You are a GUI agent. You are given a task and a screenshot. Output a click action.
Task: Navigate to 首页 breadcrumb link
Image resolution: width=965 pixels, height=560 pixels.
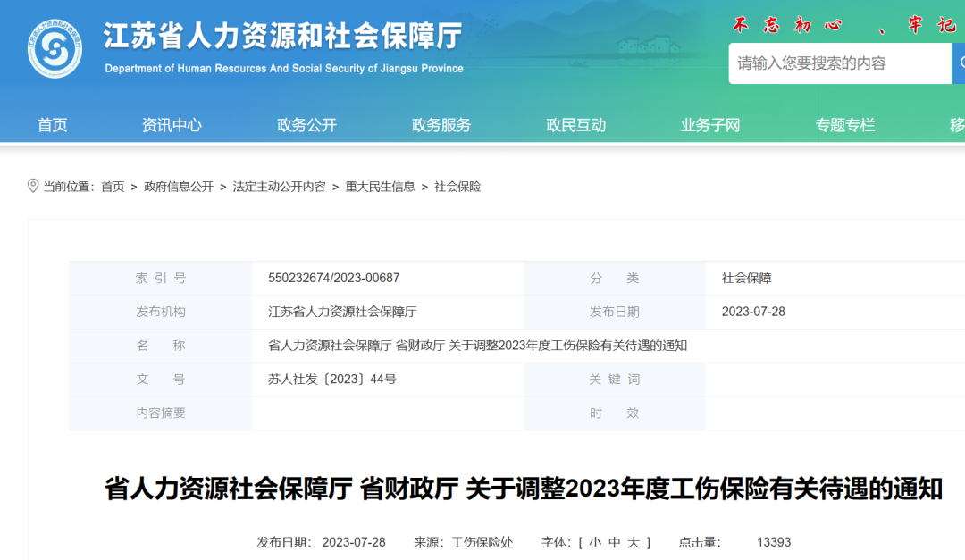[x=112, y=188]
